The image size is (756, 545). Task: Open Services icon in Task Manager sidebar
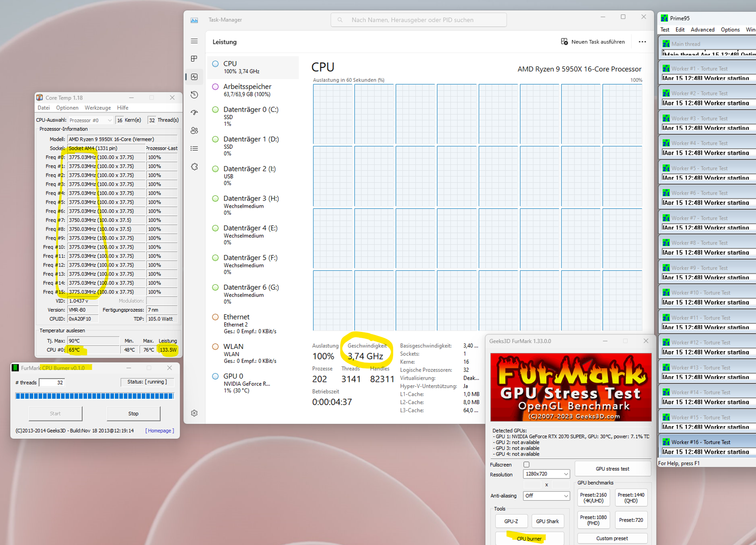point(194,166)
